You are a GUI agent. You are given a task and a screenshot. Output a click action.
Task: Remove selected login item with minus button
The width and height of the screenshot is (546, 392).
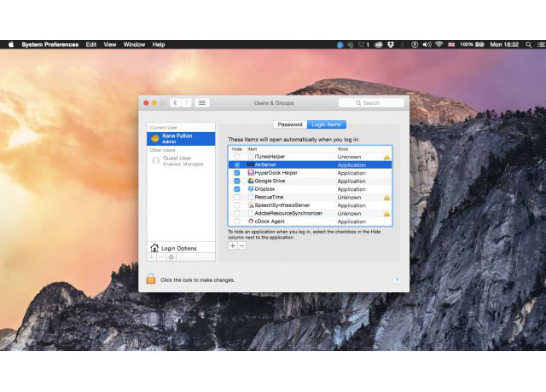tap(241, 245)
